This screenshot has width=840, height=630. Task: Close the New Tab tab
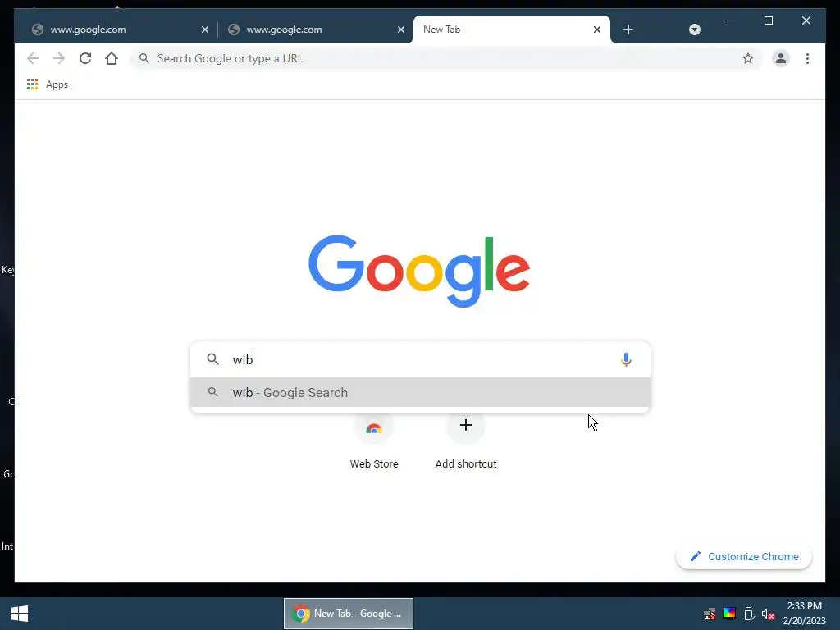pyautogui.click(x=597, y=30)
